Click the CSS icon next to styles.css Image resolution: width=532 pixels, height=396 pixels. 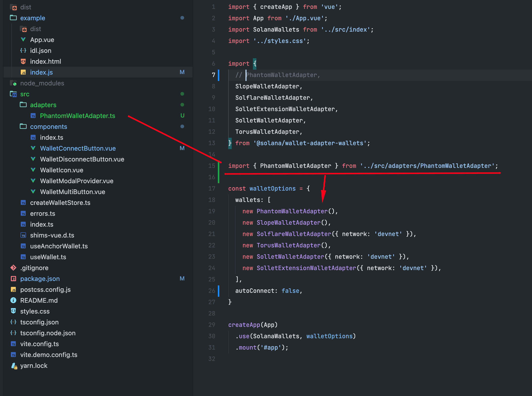pyautogui.click(x=13, y=311)
